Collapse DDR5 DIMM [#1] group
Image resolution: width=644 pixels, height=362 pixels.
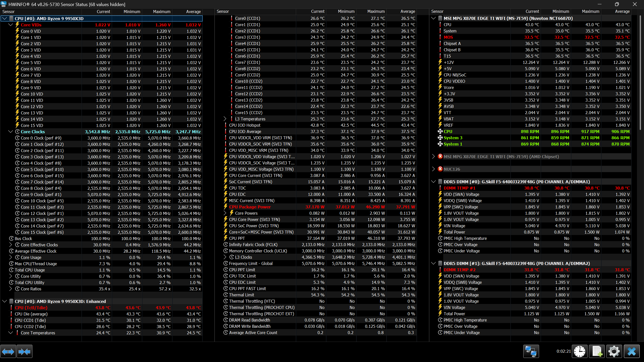[433, 263]
